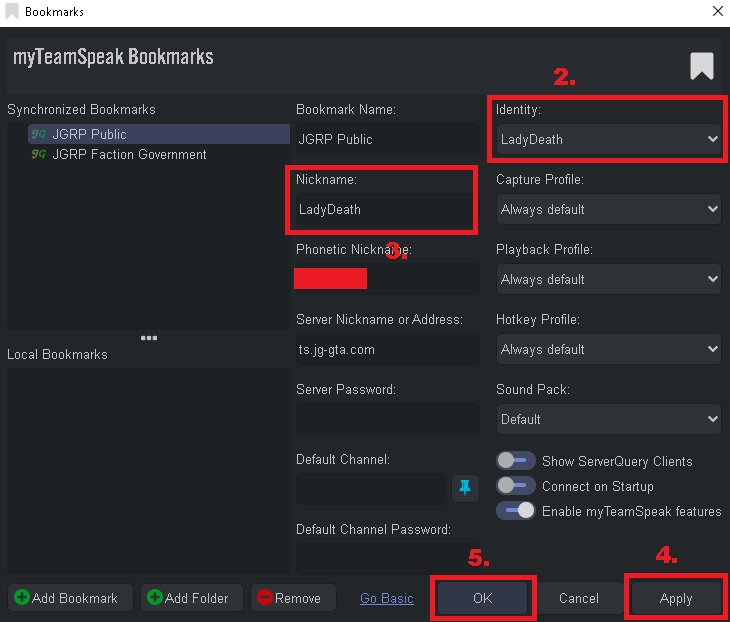Viewport: 730px width, 622px height.
Task: Click Add Bookmark button
Action: pos(70,598)
